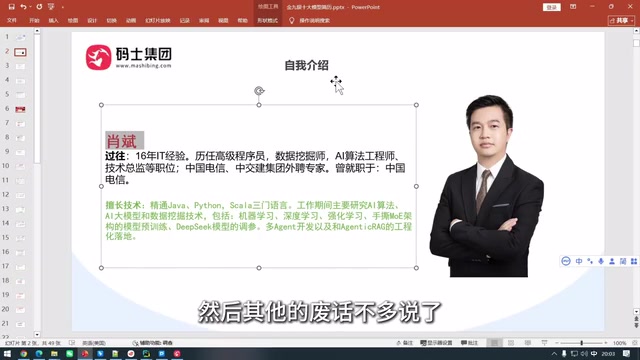Switch to the 插入 (Insert) ribbon tab
The image size is (640, 360).
(x=53, y=20)
